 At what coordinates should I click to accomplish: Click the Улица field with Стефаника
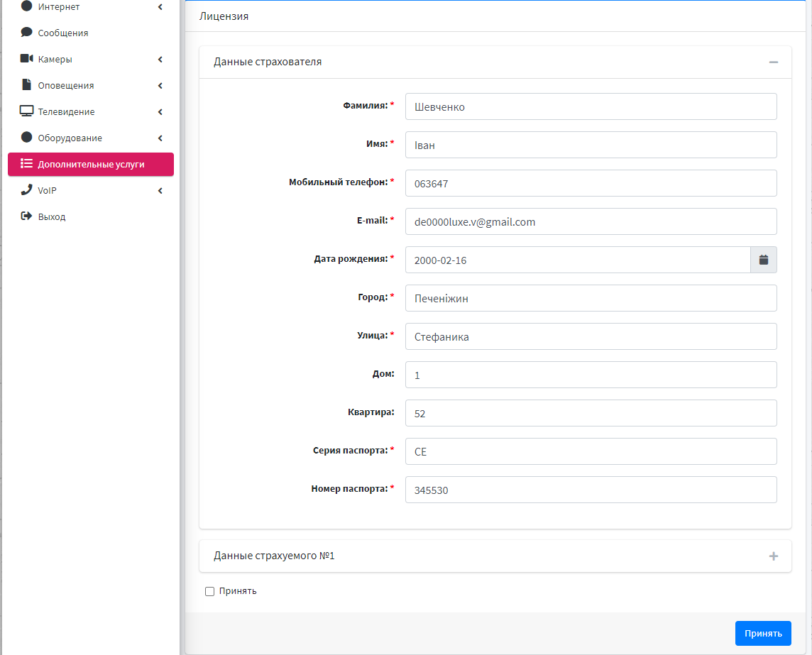(x=591, y=336)
